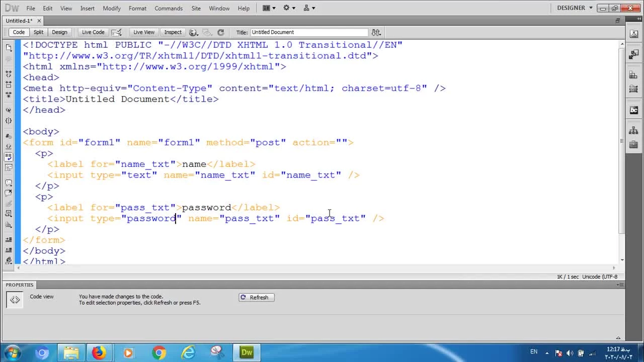The width and height of the screenshot is (644, 362).
Task: Switch to Design view
Action: (x=59, y=32)
